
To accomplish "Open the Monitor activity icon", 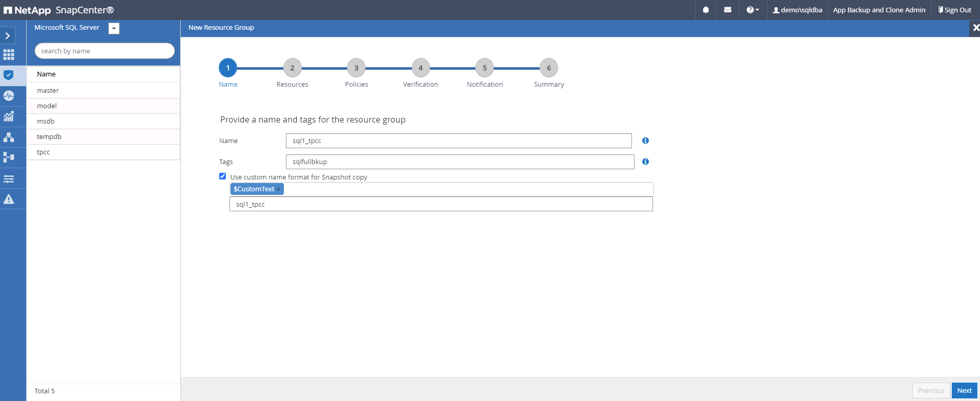I will click(9, 96).
